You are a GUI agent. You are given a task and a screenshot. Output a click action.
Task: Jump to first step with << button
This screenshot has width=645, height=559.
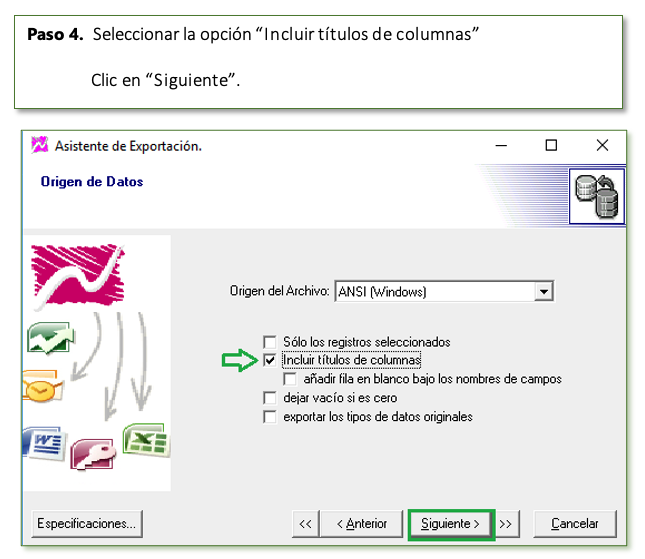click(306, 524)
